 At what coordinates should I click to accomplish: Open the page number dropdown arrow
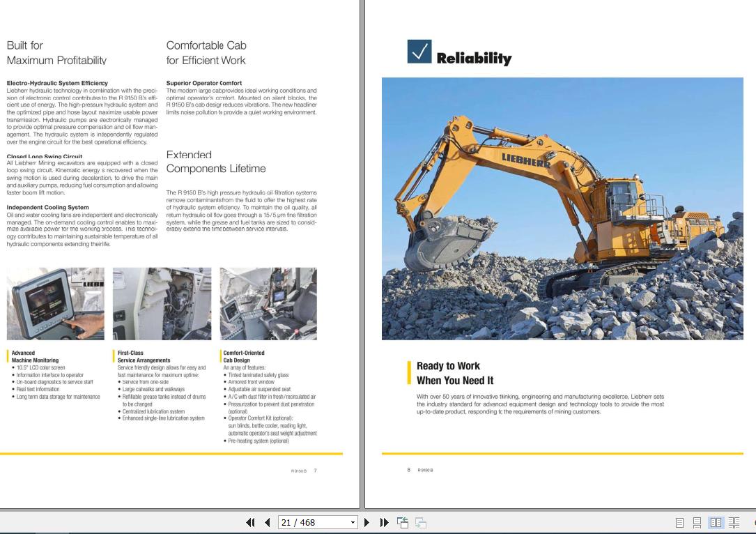tap(353, 522)
